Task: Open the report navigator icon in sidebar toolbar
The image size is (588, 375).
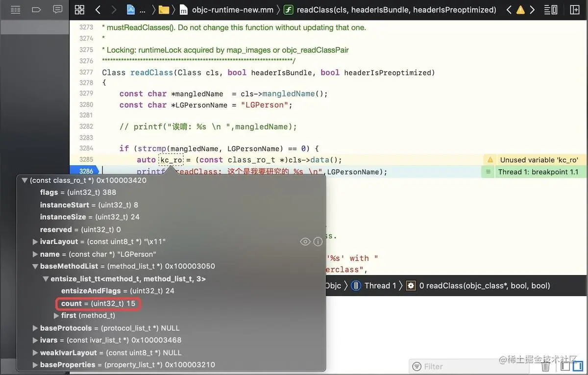Action: pyautogui.click(x=57, y=9)
